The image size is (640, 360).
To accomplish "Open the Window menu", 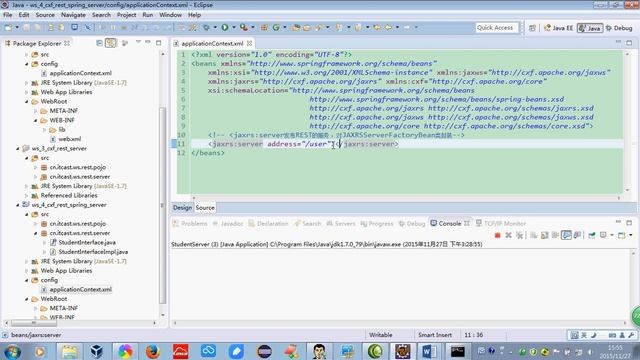I will pos(170,15).
